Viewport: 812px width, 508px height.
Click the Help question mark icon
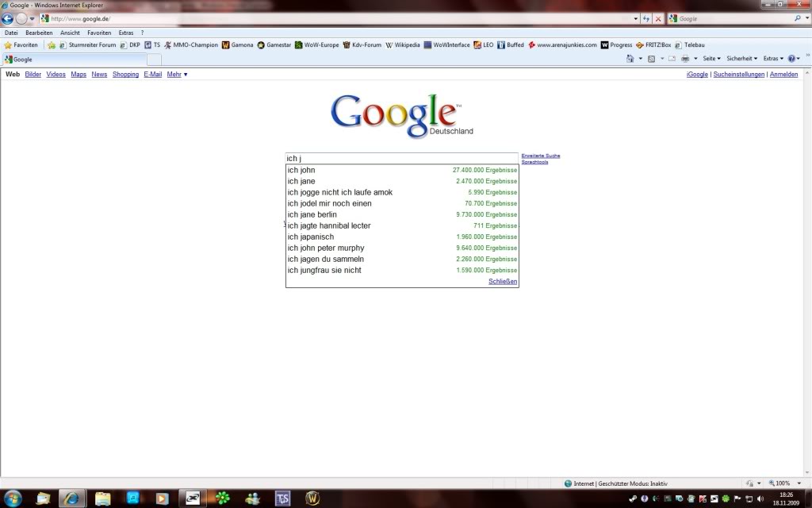tap(791, 59)
